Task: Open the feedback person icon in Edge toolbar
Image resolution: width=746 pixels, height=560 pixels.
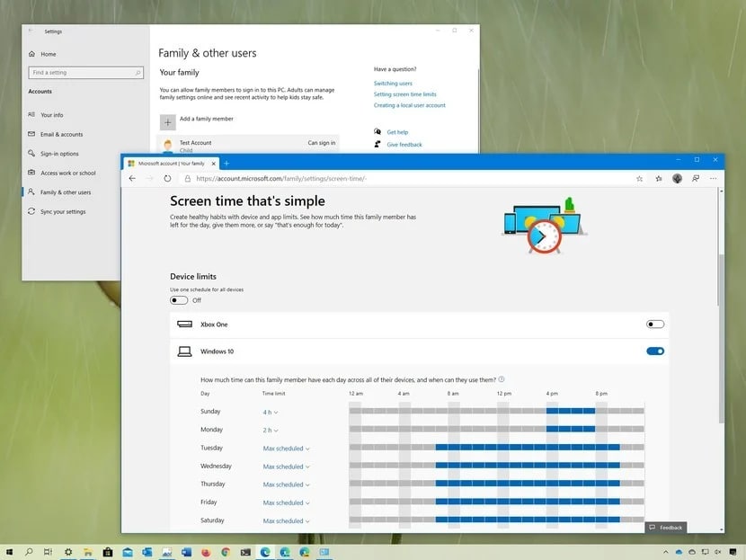Action: 696,178
